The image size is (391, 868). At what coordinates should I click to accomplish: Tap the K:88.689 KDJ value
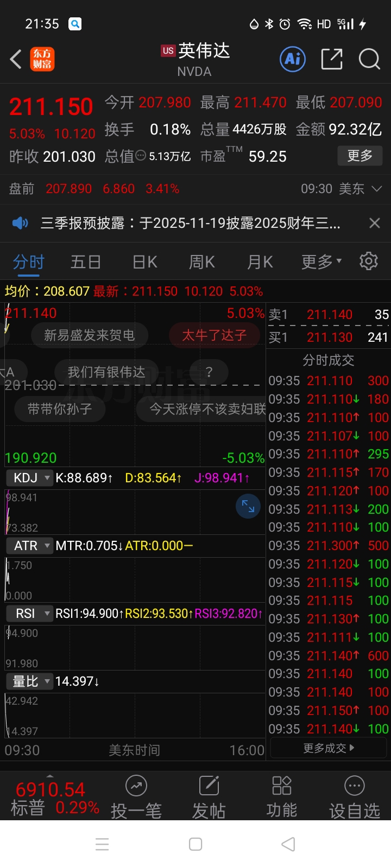(x=84, y=478)
